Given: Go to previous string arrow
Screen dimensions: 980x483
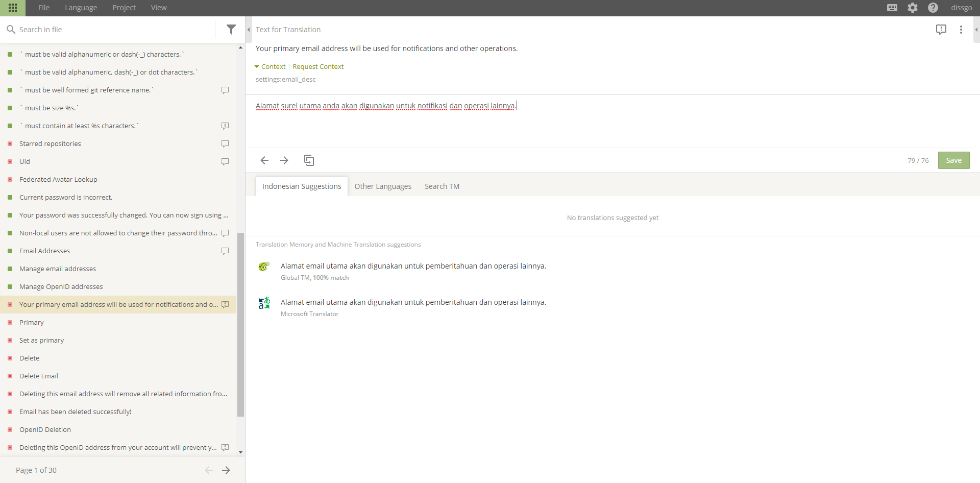Looking at the screenshot, I should click(264, 160).
